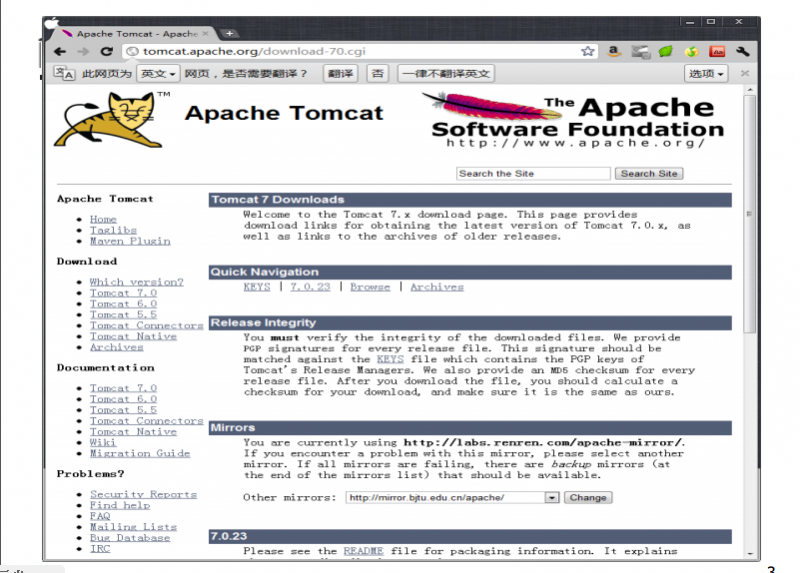Image resolution: width=800 pixels, height=573 pixels.
Task: Open the Wiki link
Action: coord(103,442)
